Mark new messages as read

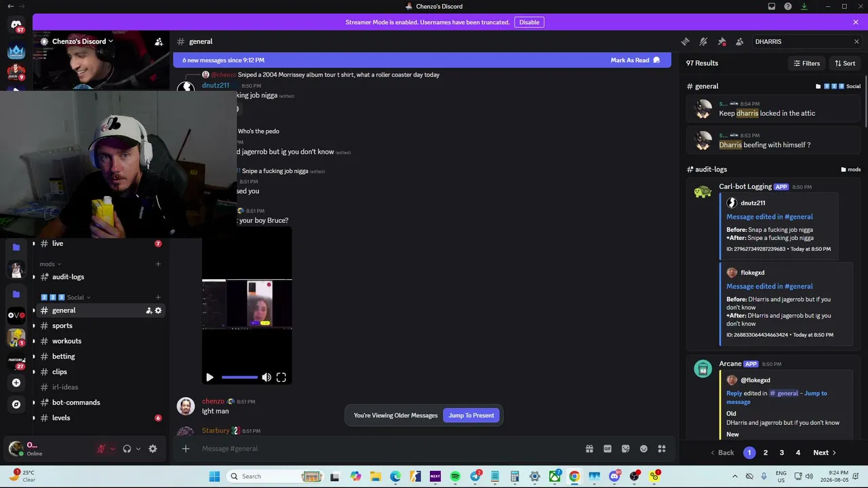(635, 60)
